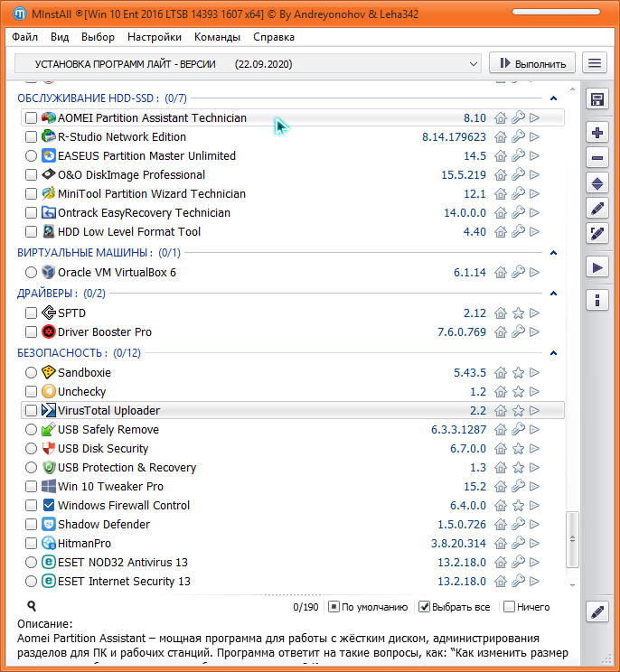620x672 pixels.
Task: Select the ESET NOD32 Antivirus 13 radio button
Action: click(x=32, y=563)
